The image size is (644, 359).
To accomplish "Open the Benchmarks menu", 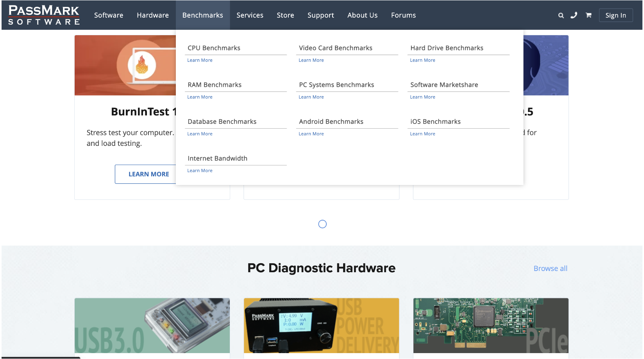I will pyautogui.click(x=202, y=15).
